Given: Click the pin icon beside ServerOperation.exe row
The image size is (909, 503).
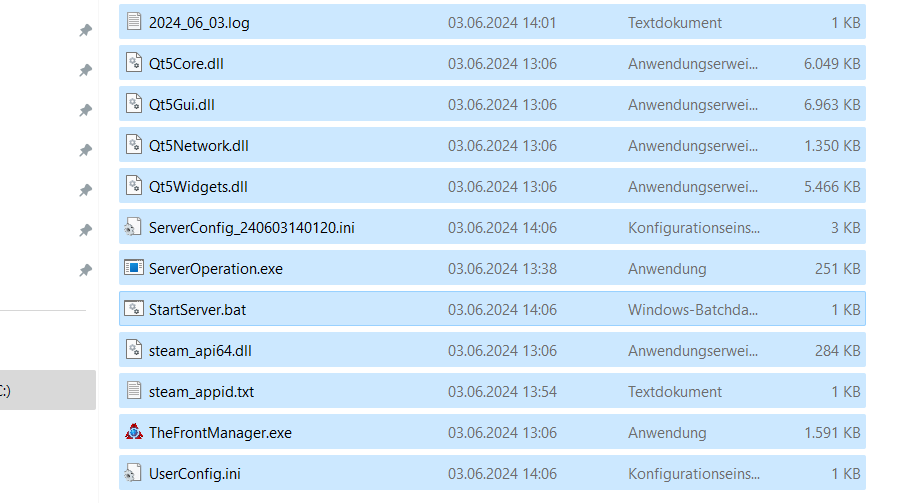Looking at the screenshot, I should (x=85, y=270).
